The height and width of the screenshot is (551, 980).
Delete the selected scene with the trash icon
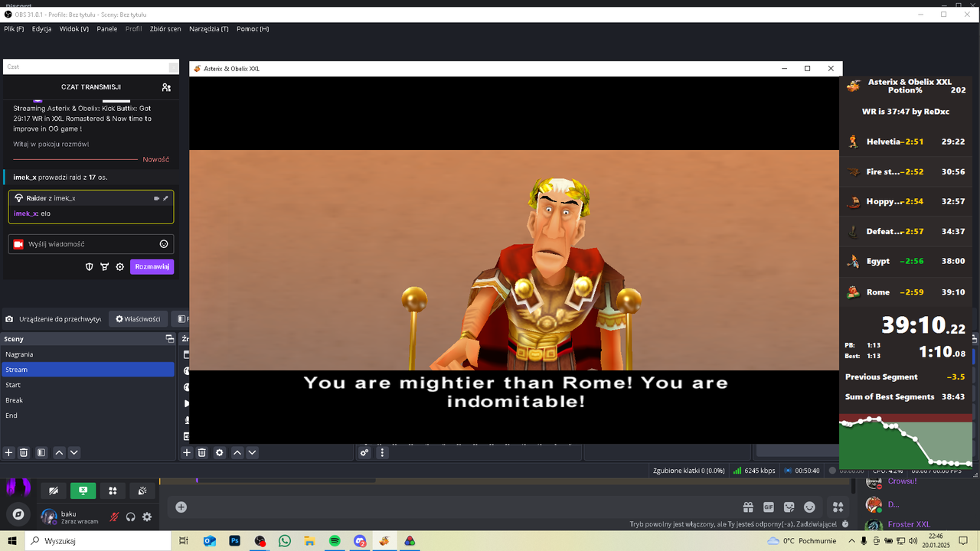point(24,453)
